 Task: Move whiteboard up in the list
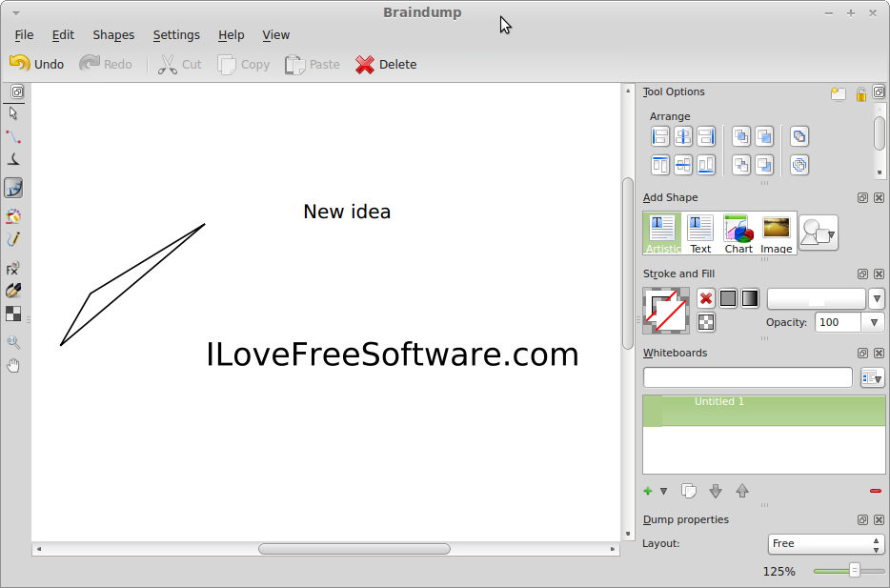point(742,491)
